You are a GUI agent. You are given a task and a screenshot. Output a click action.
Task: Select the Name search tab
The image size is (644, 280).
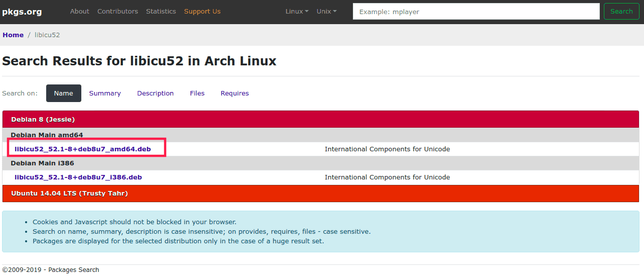click(x=64, y=94)
